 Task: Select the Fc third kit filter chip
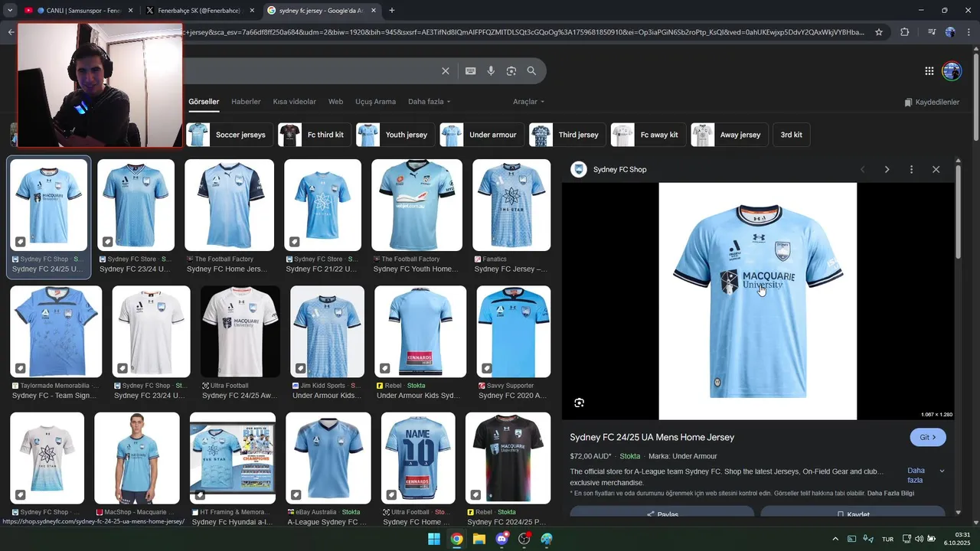pyautogui.click(x=314, y=135)
